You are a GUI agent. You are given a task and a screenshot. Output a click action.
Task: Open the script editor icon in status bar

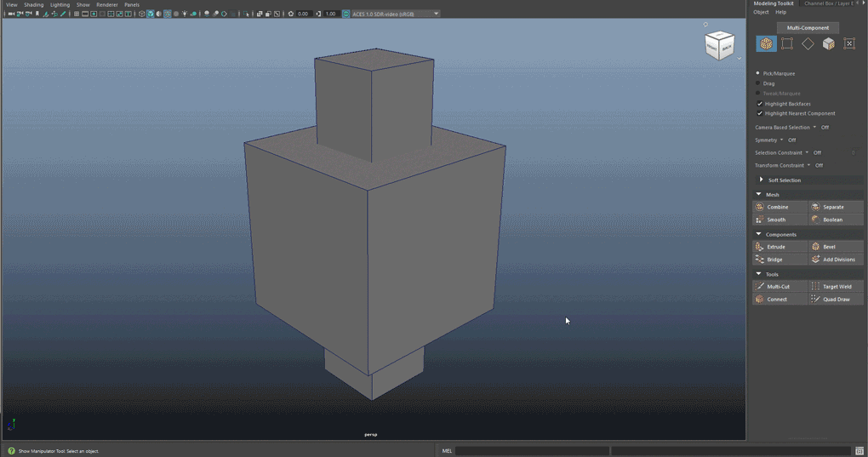click(x=859, y=451)
